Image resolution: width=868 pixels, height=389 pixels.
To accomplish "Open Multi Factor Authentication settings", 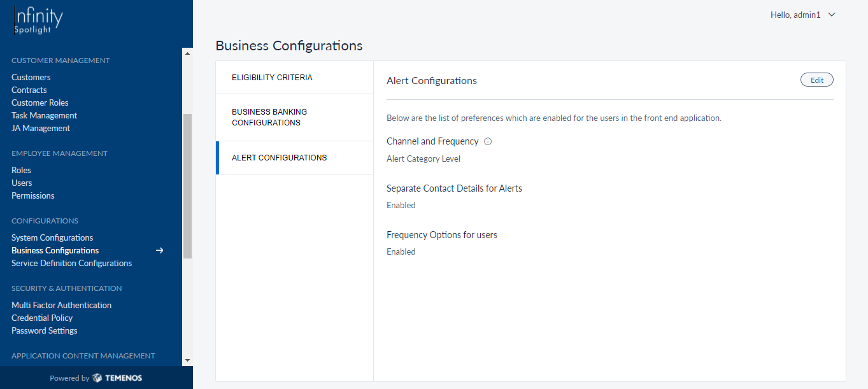I will pos(62,305).
